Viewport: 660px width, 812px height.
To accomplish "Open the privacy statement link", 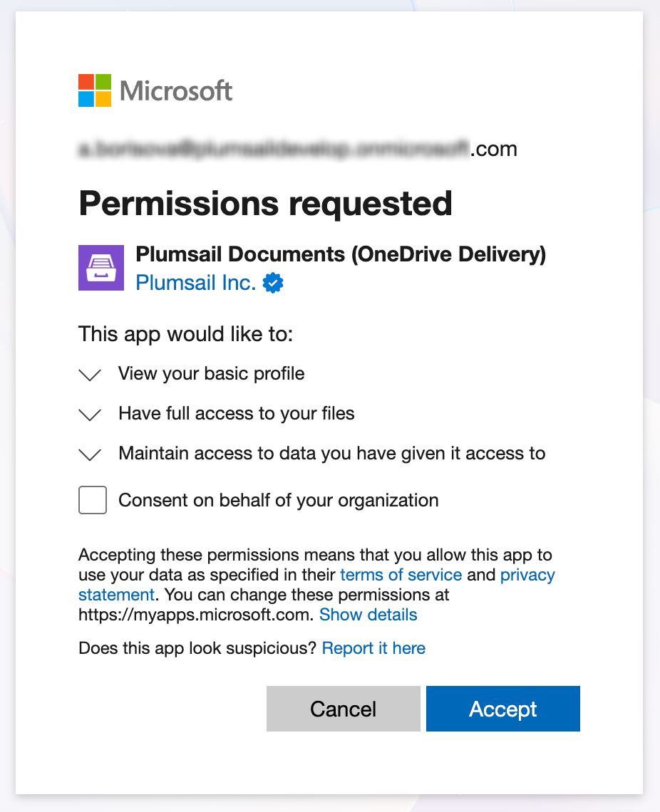I will [528, 575].
